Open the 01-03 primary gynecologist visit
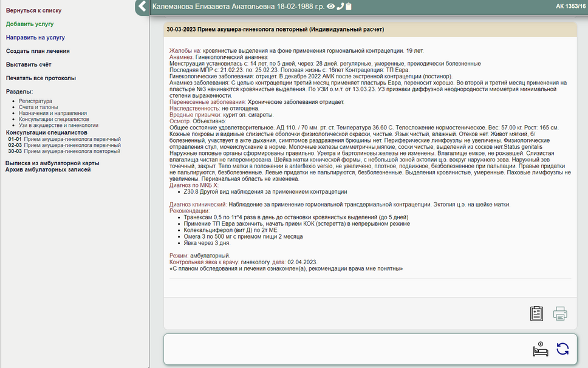 click(72, 139)
